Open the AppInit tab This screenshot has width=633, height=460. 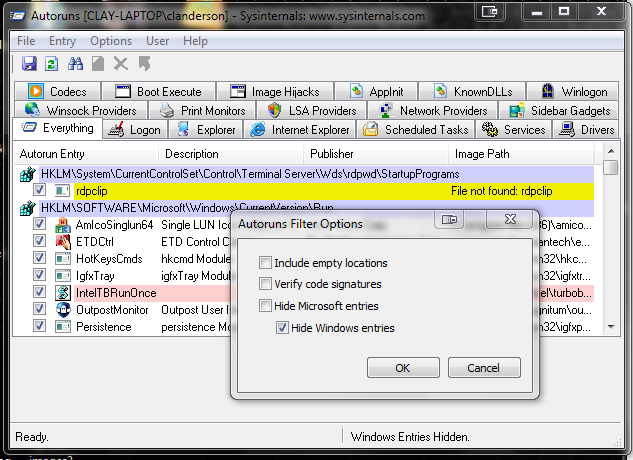(376, 92)
